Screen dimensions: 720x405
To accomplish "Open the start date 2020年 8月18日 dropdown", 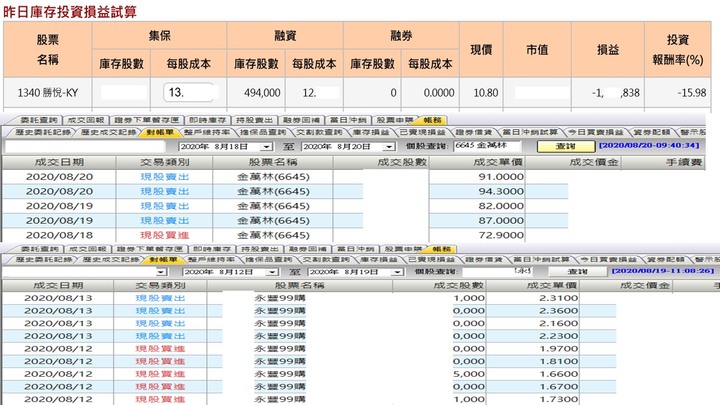I will point(266,146).
